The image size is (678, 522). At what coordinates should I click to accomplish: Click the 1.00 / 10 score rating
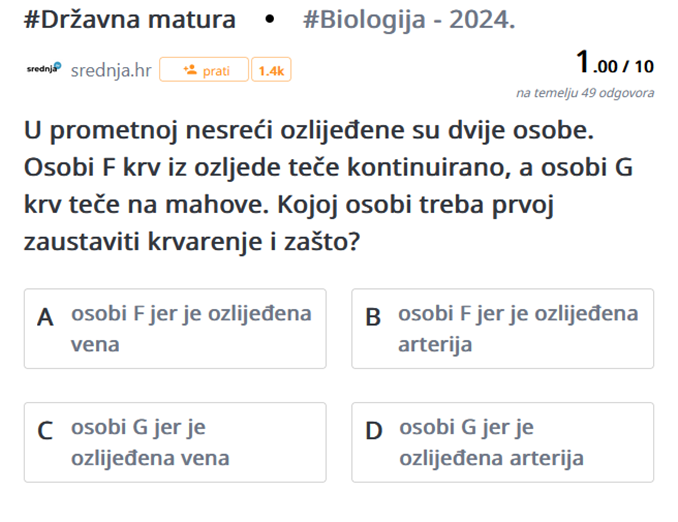pos(614,63)
